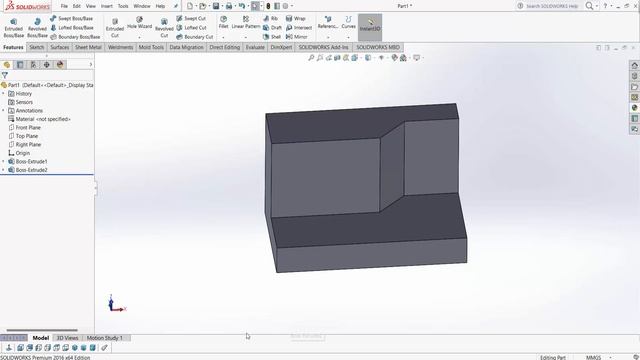Select the Revolved Cut tool
The image size is (640, 360).
(164, 28)
